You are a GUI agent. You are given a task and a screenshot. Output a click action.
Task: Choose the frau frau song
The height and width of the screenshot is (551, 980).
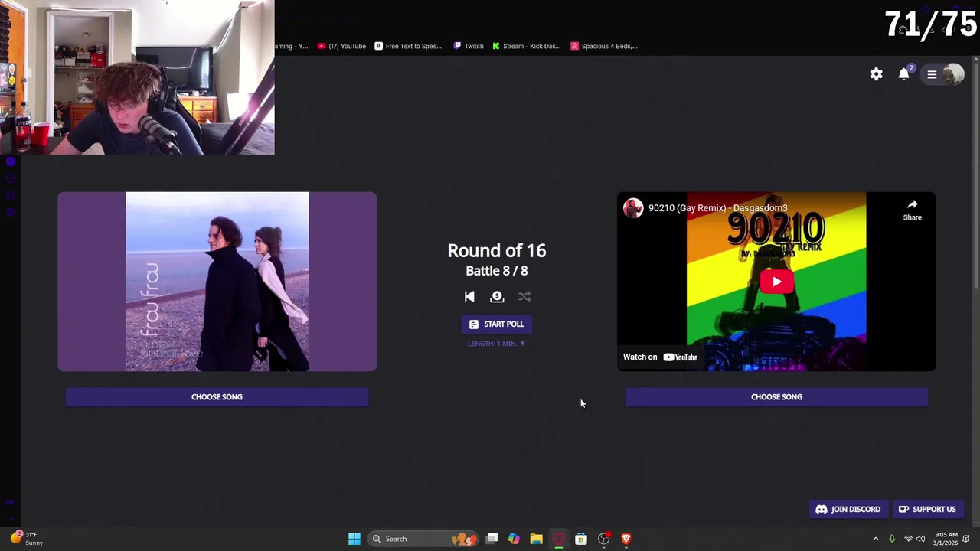(x=217, y=396)
